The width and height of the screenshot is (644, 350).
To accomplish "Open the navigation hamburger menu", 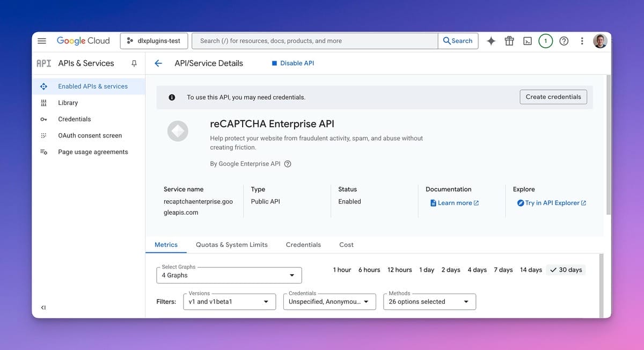I will pyautogui.click(x=42, y=40).
